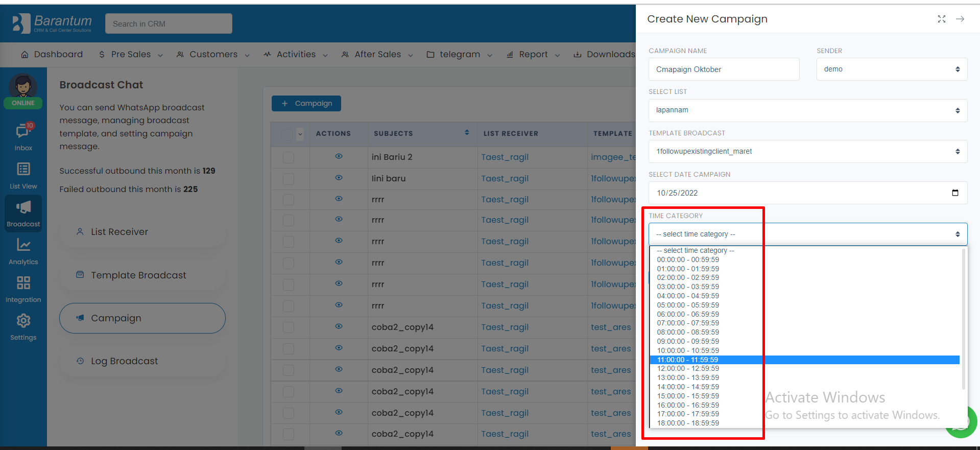Open the Pre Sales menu
The height and width of the screenshot is (450, 980).
coord(131,55)
